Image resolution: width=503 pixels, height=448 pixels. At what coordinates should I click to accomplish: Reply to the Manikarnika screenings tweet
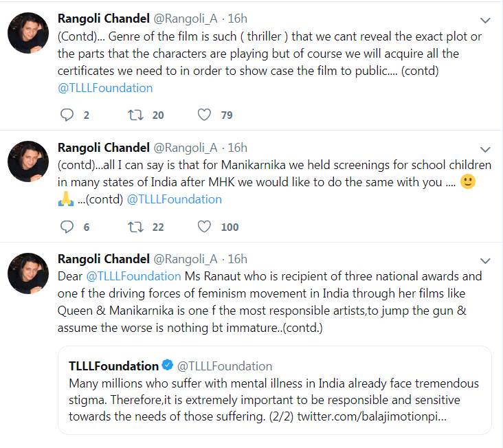(67, 226)
